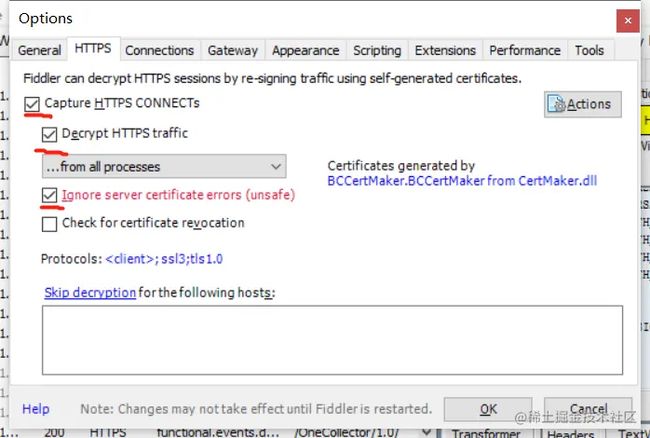
Task: Focus the skip decryption hosts text box
Action: point(332,340)
